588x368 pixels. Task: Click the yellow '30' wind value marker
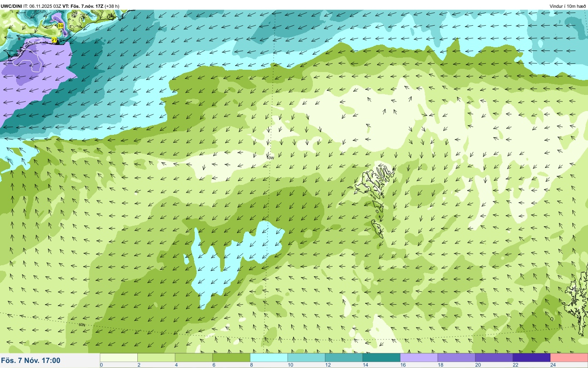coord(60,26)
